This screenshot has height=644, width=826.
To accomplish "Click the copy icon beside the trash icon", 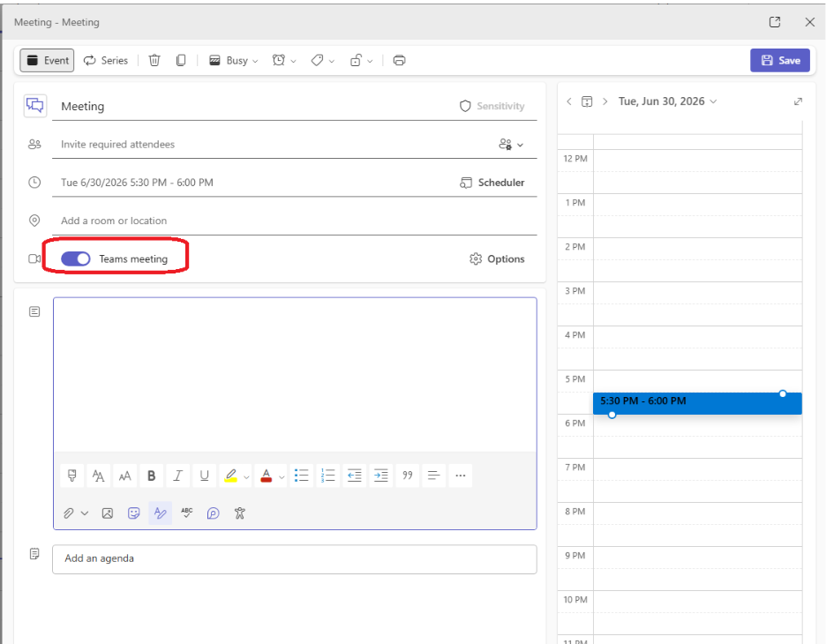I will pyautogui.click(x=181, y=61).
